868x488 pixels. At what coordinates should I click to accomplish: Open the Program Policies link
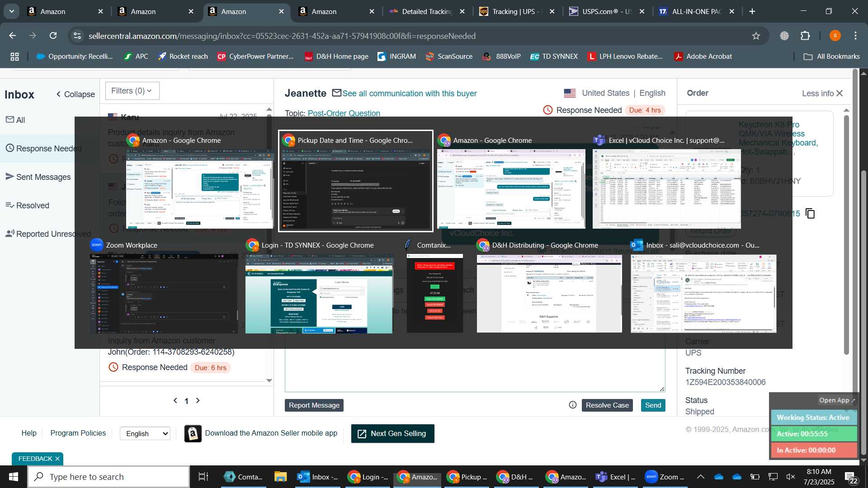click(x=78, y=433)
